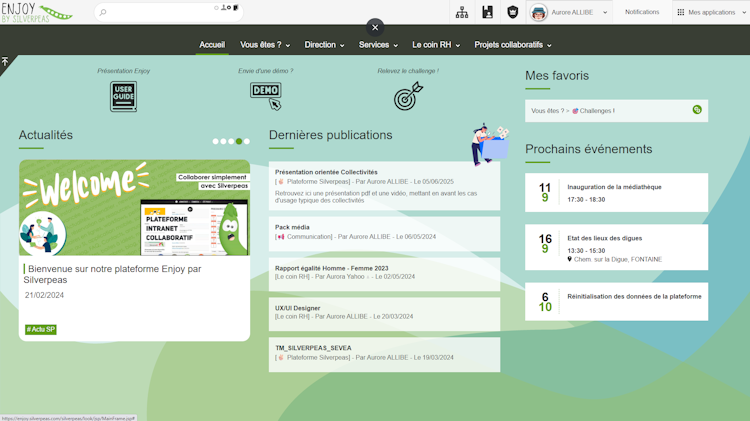Click the magnifier icon in search bar

pyautogui.click(x=103, y=12)
